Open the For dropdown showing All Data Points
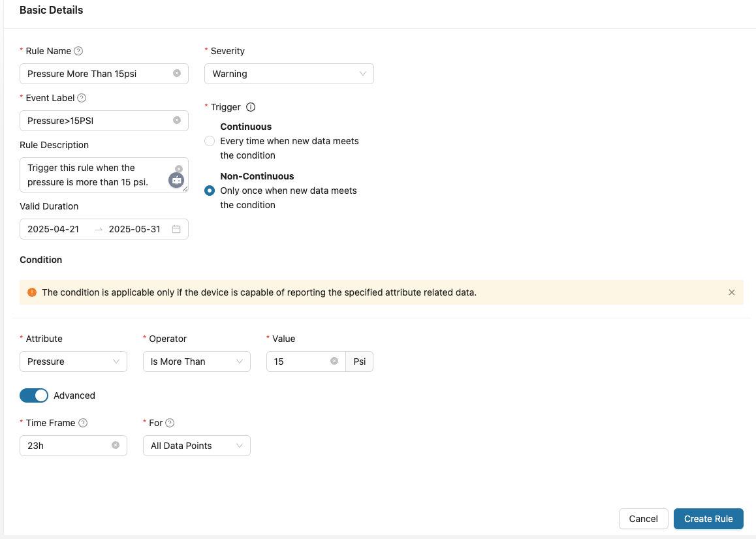This screenshot has width=756, height=539. point(197,446)
